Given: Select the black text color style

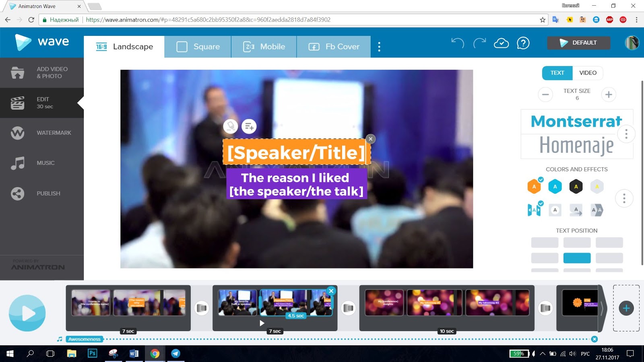Looking at the screenshot, I should point(576,186).
